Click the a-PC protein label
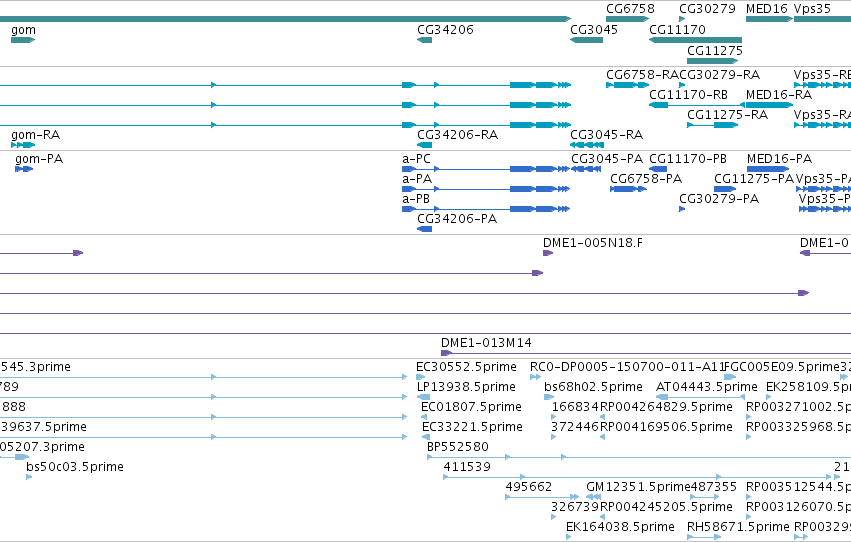The width and height of the screenshot is (851, 542). pos(416,159)
